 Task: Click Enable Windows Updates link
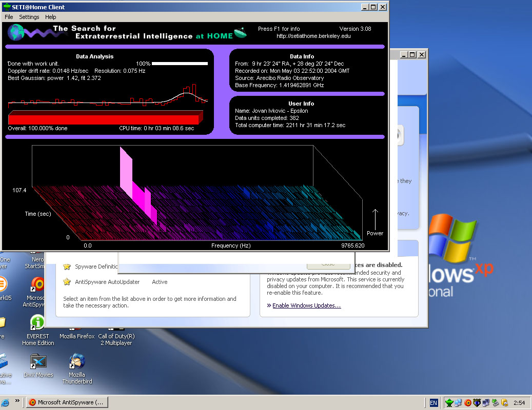(x=306, y=305)
